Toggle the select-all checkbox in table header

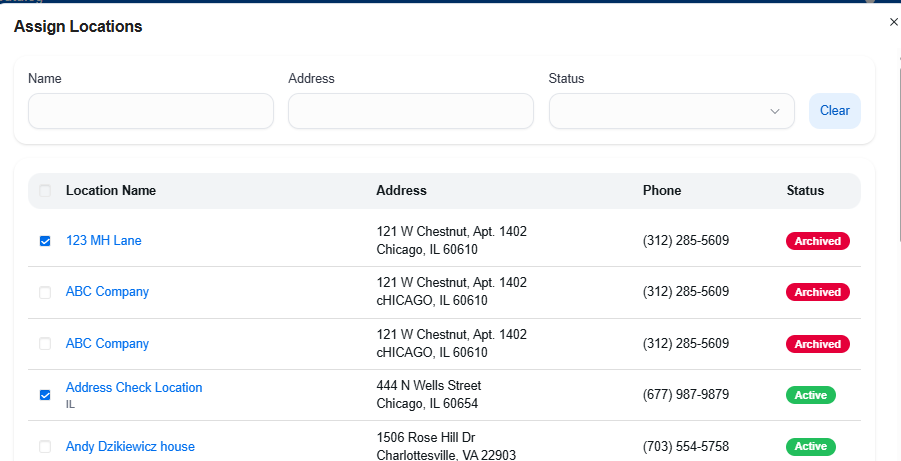point(45,191)
